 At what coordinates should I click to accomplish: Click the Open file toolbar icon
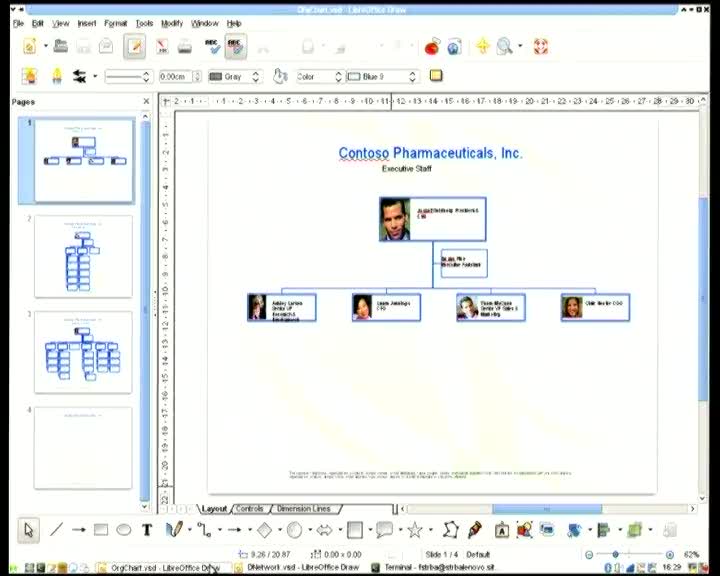pyautogui.click(x=61, y=46)
